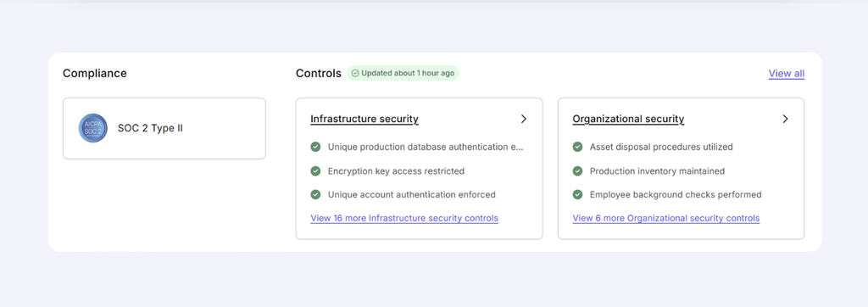868x307 pixels.
Task: Select Unique account authentication enforced text
Action: [x=411, y=194]
